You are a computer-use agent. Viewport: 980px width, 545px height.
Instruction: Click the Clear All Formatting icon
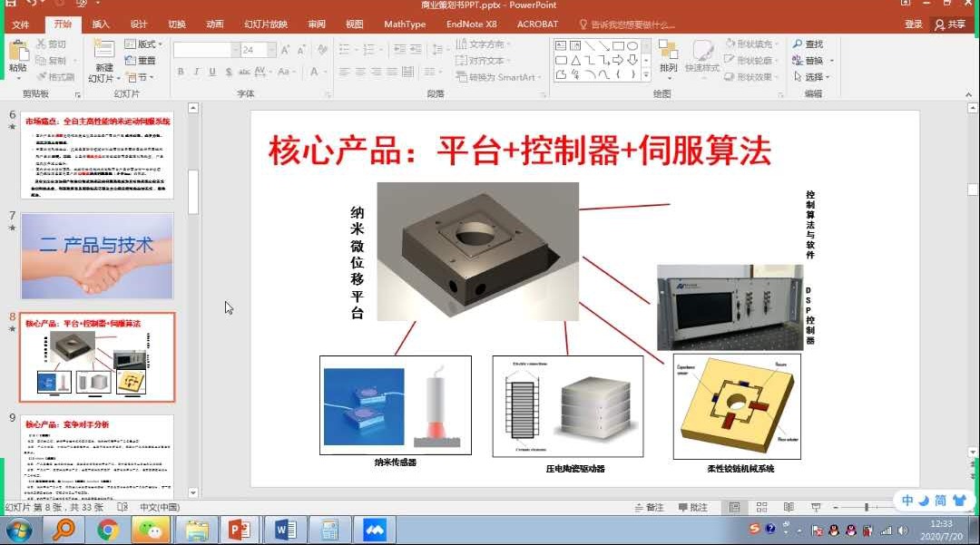tap(322, 50)
